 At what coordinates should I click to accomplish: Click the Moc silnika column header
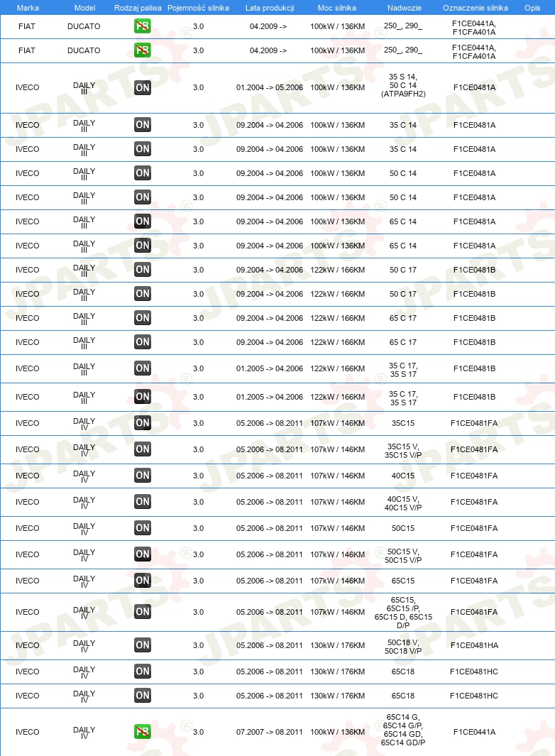point(336,8)
